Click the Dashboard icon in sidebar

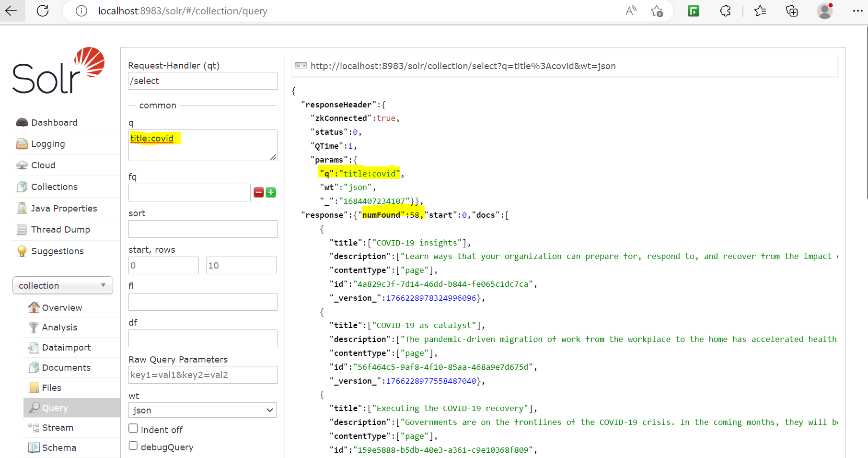tap(22, 122)
